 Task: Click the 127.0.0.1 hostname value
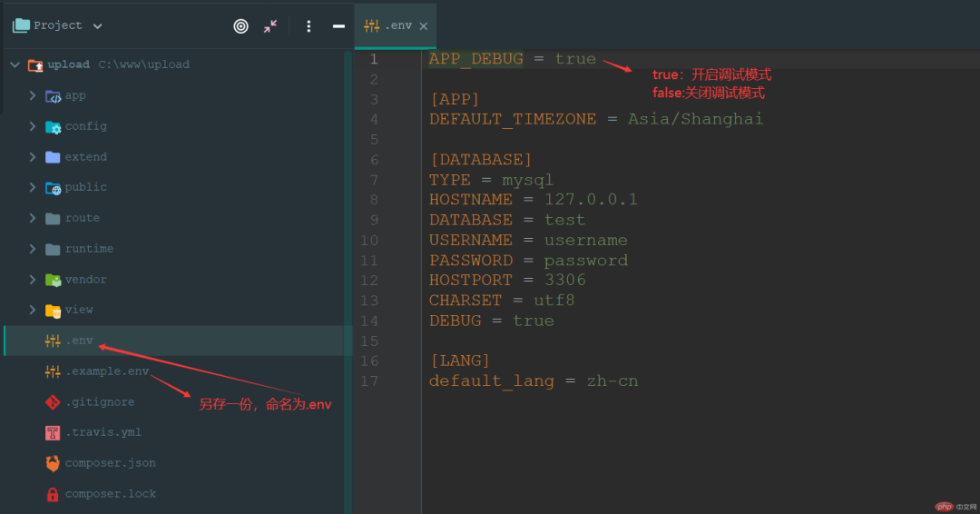tap(591, 200)
